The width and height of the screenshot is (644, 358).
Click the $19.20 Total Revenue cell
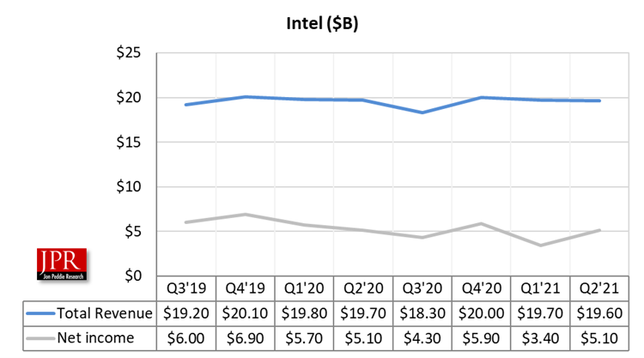coord(186,313)
